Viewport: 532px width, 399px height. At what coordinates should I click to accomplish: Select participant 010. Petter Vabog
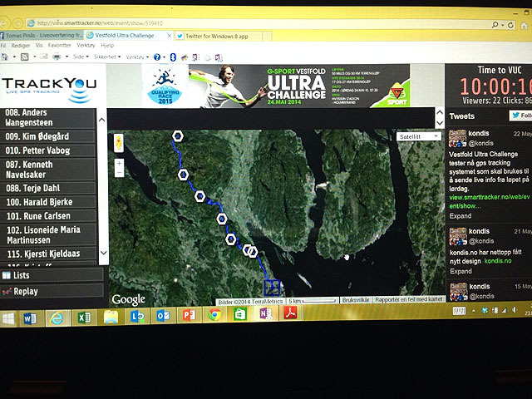point(48,150)
